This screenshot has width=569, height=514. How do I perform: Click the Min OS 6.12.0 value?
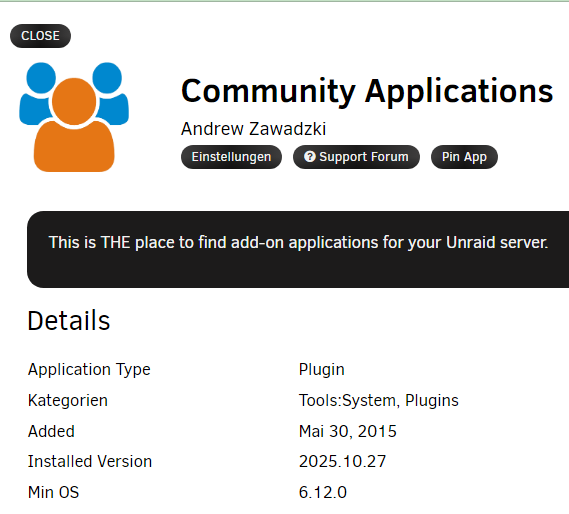pos(323,493)
